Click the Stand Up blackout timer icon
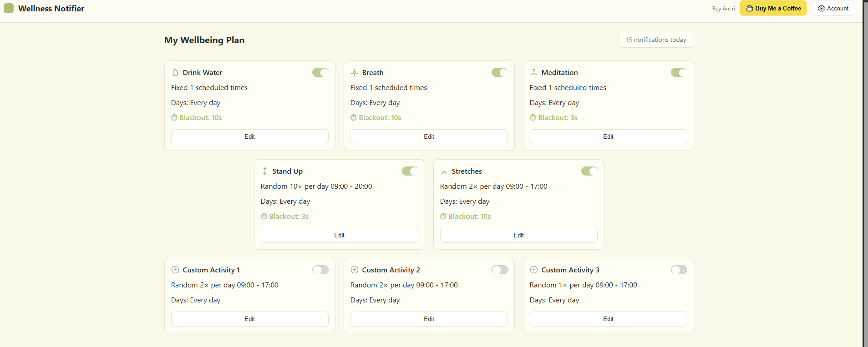Screen dimensions: 868x347 pyautogui.click(x=264, y=216)
